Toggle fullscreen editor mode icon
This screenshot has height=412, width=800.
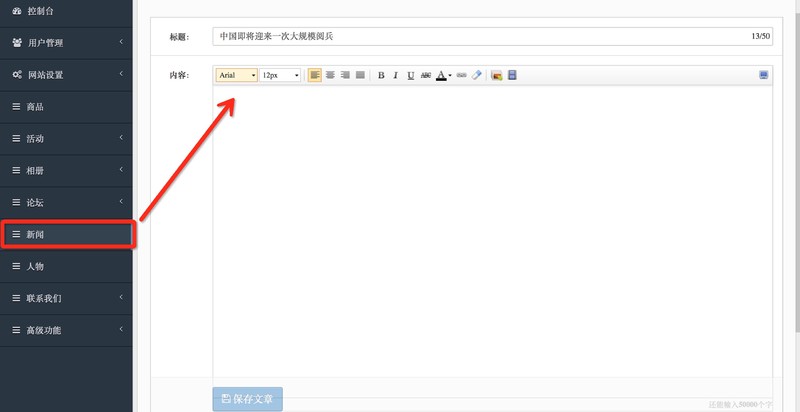[x=763, y=75]
